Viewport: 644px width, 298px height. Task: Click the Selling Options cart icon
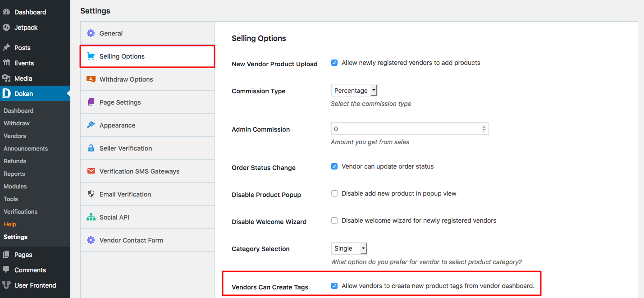(91, 56)
